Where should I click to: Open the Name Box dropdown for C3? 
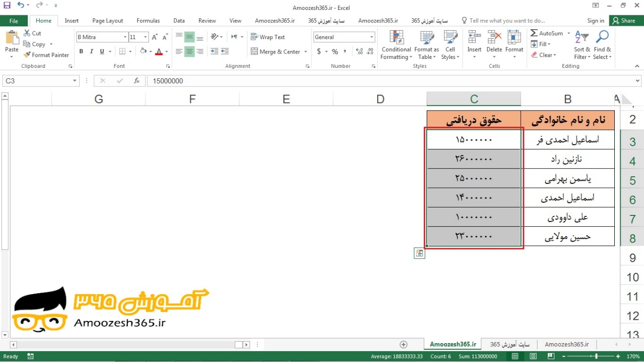[x=75, y=81]
